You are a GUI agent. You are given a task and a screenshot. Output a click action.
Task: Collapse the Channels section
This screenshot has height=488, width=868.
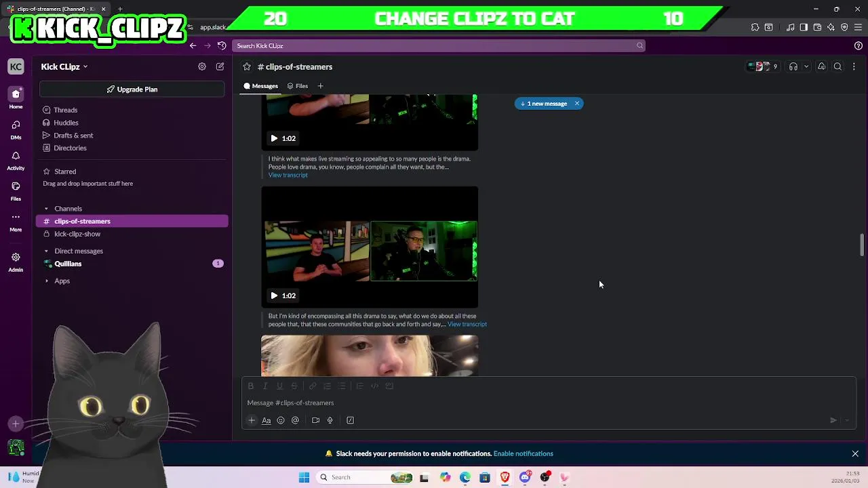point(46,209)
